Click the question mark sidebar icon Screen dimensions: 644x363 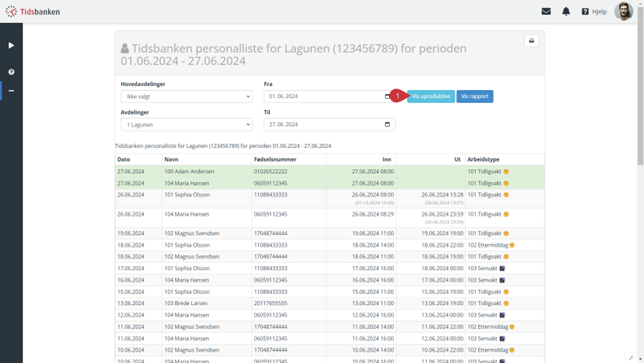[x=11, y=72]
